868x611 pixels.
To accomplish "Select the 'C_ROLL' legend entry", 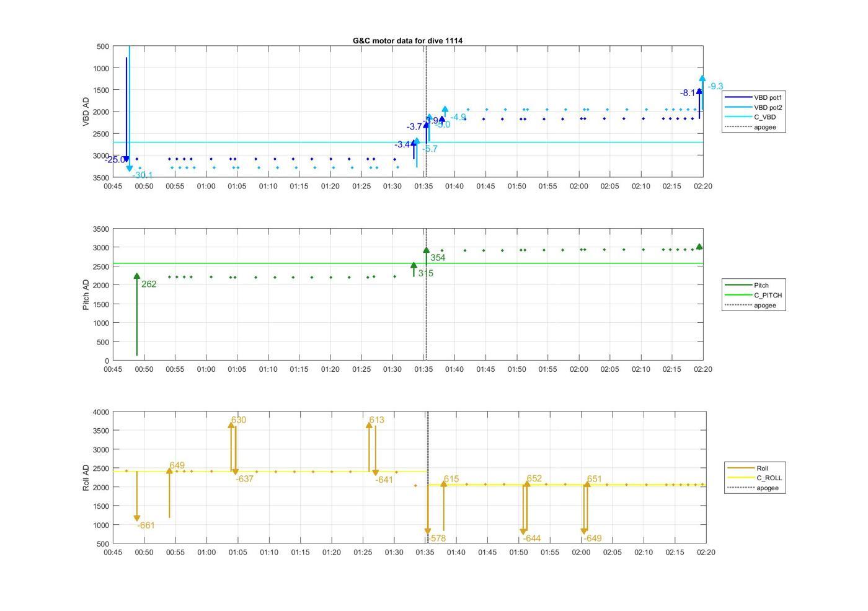I will (755, 478).
